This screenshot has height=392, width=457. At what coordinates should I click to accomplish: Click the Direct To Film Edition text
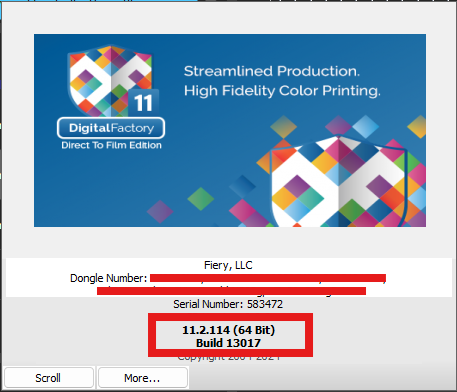(111, 145)
